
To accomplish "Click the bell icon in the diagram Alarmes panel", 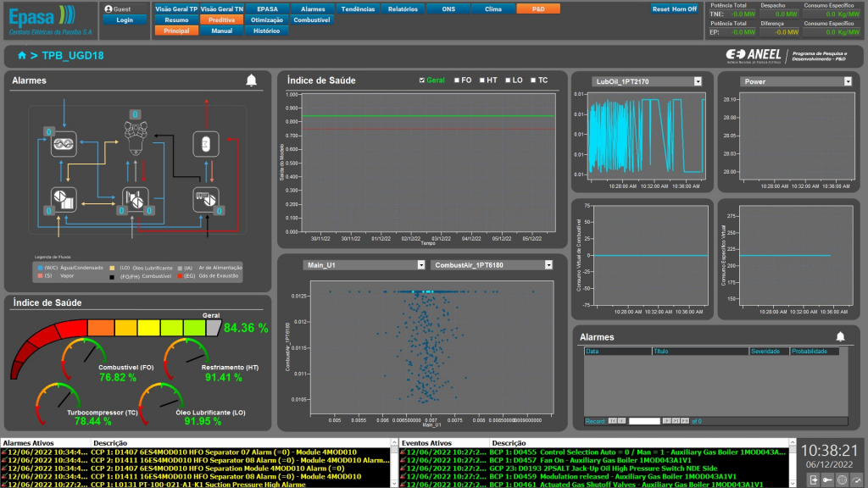I will click(x=251, y=80).
